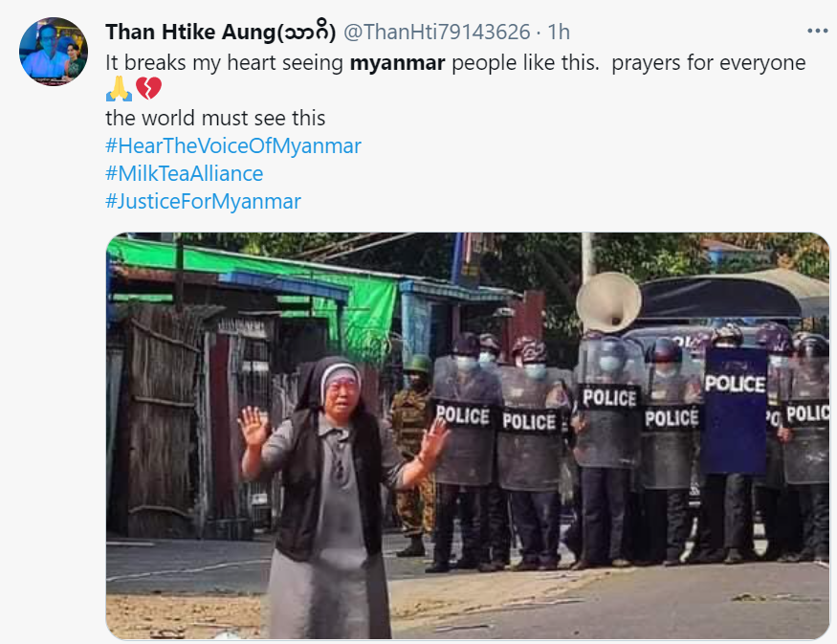Viewport: 837px width, 644px height.
Task: Open the #MilkTeaAlliance hashtag
Action: (185, 173)
